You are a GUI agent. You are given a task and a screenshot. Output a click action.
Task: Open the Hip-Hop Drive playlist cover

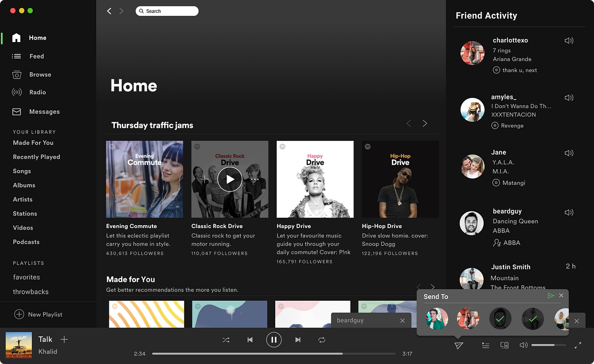click(400, 179)
